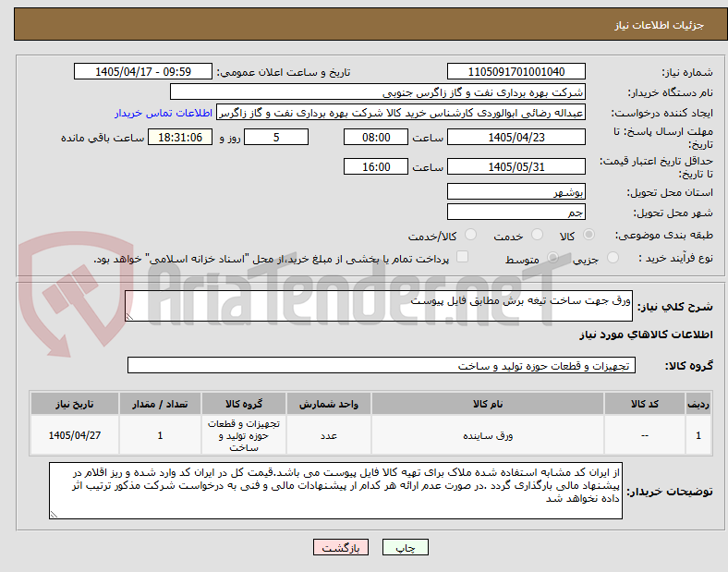Click the کد کالا column header
728x572 pixels.
645,404
